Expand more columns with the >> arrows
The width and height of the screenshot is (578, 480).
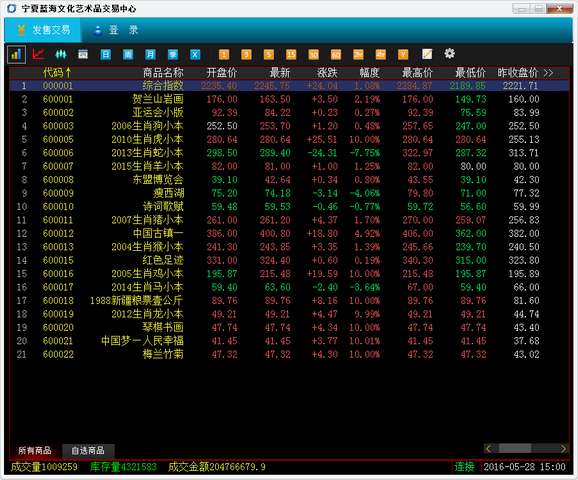[548, 73]
